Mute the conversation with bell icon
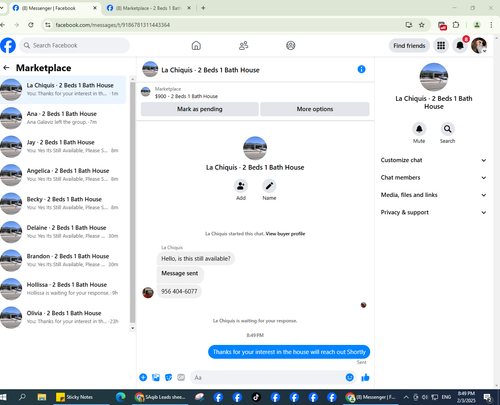 point(419,129)
